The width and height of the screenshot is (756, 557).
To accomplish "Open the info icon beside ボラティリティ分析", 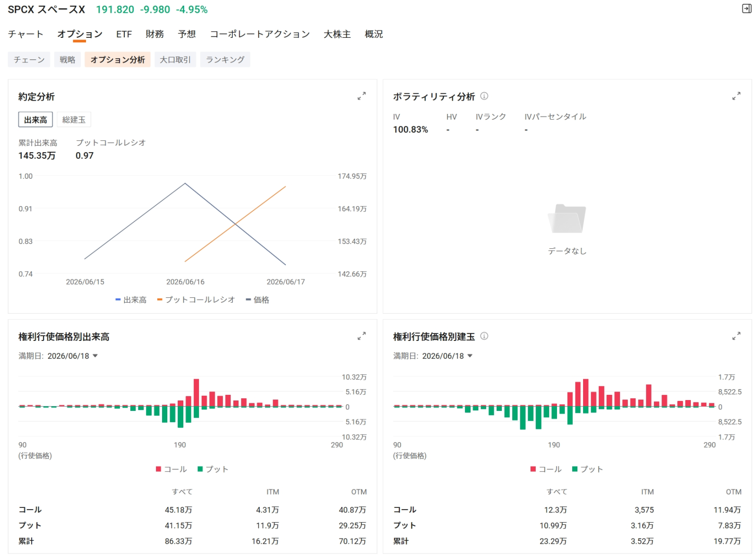I will pyautogui.click(x=484, y=96).
